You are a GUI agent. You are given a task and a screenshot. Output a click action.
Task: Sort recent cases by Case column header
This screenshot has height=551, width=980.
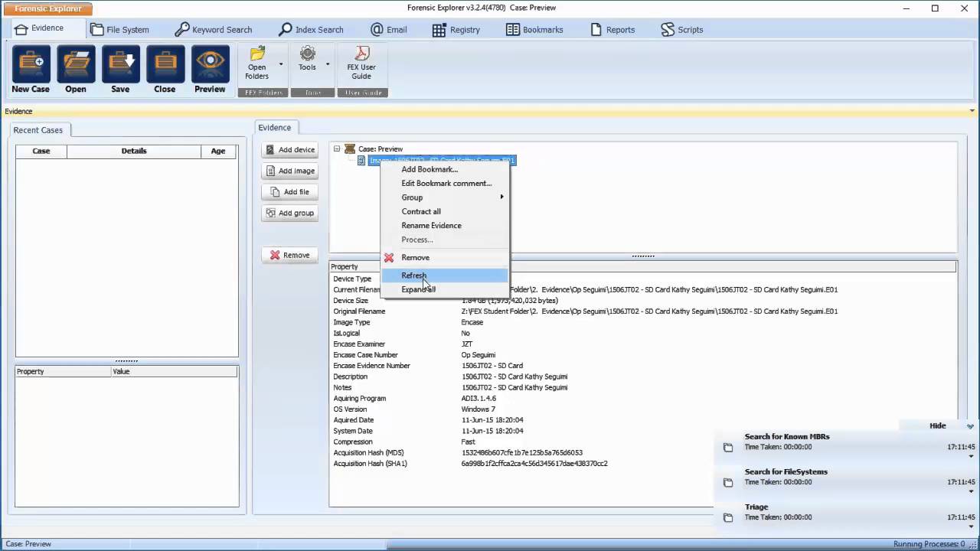tap(41, 152)
